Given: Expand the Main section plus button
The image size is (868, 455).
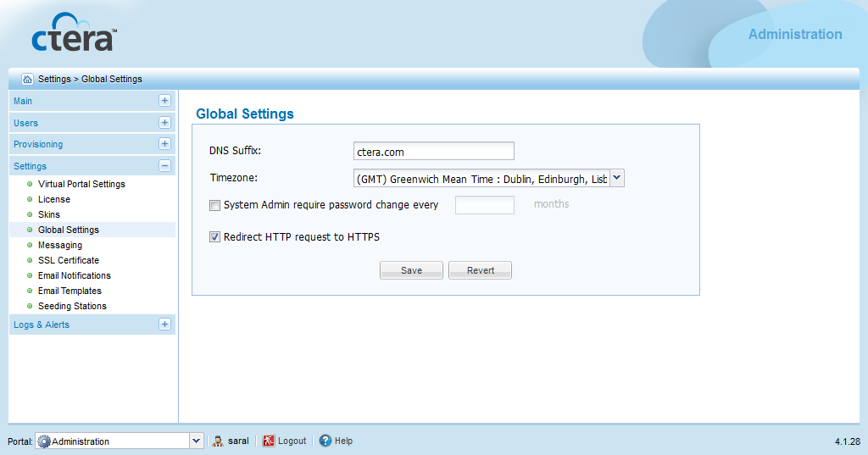Looking at the screenshot, I should click(x=164, y=101).
